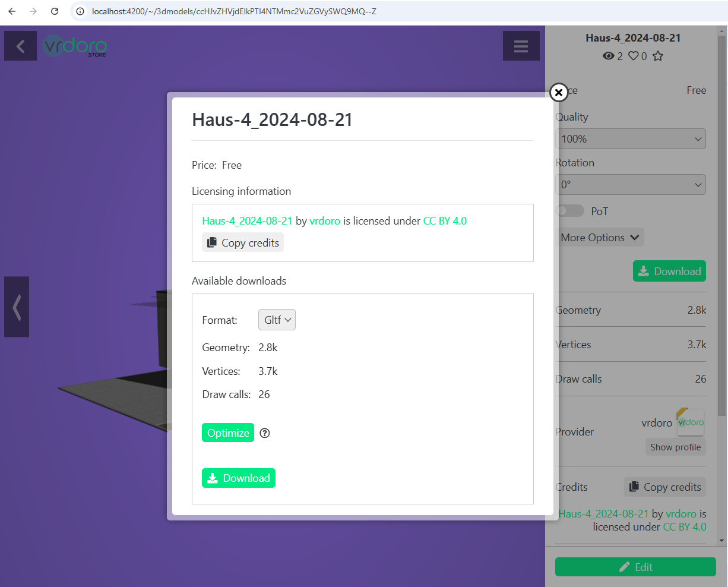
Task: Expand More Options
Action: [x=600, y=238]
